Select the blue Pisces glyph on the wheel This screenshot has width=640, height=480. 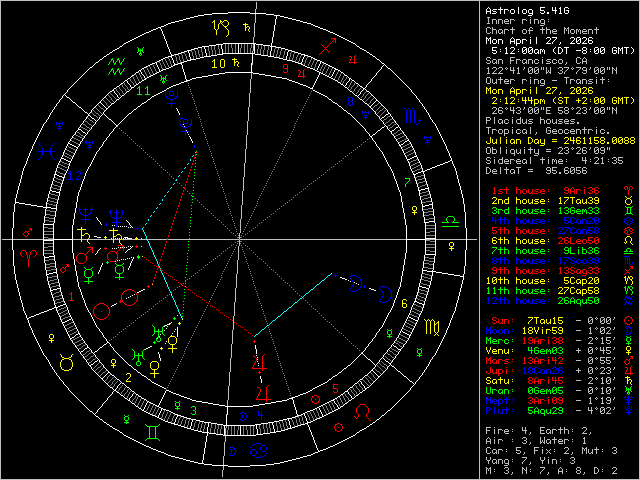click(x=47, y=151)
